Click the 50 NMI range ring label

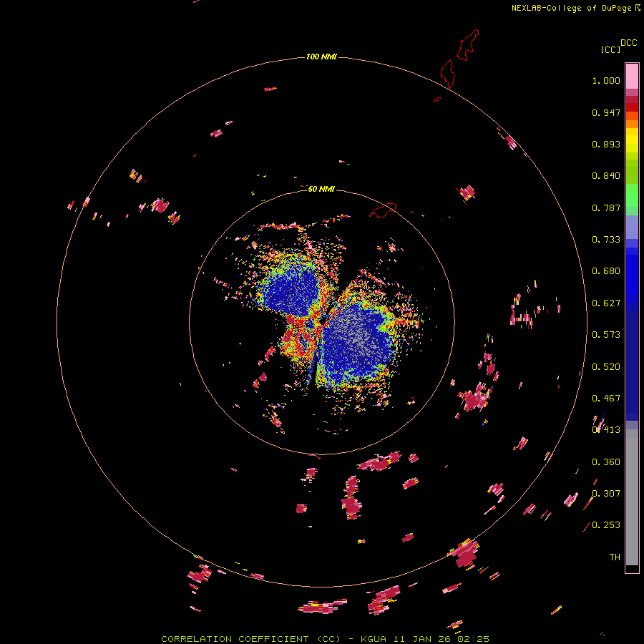click(x=321, y=189)
